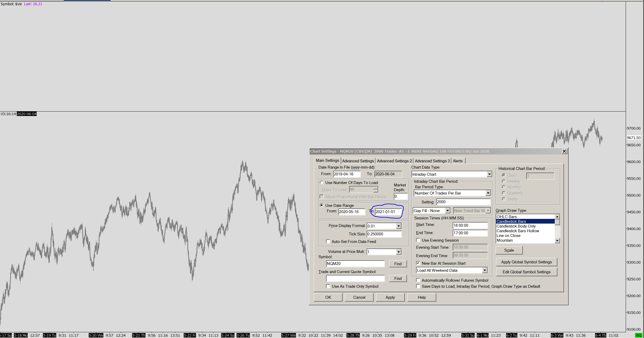The height and width of the screenshot is (338, 644).
Task: Uncheck New Bar At Session Start
Action: pyautogui.click(x=418, y=263)
